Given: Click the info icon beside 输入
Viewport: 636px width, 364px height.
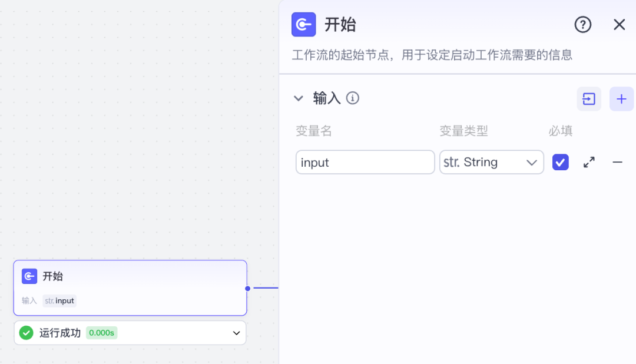Looking at the screenshot, I should click(353, 98).
